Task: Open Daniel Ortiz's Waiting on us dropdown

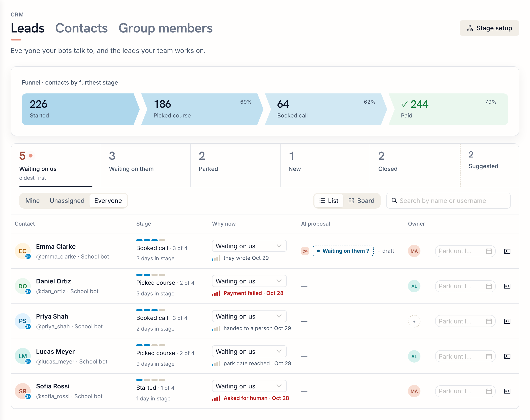Action: 249,281
